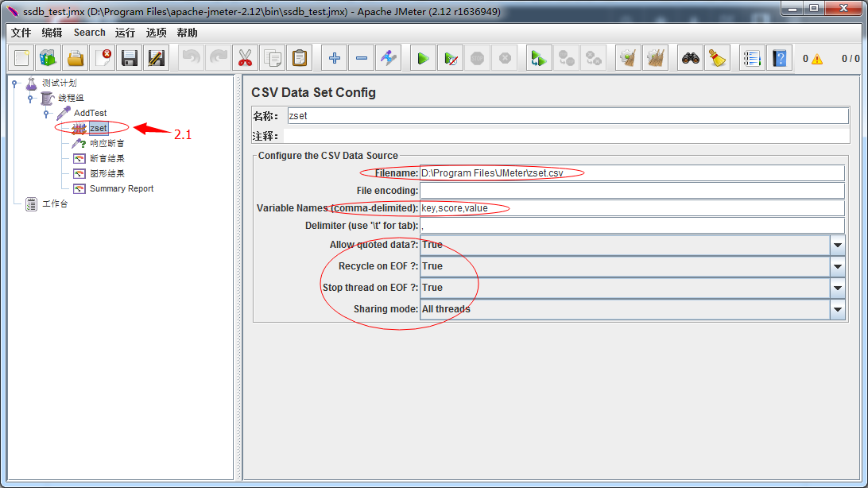Image resolution: width=868 pixels, height=488 pixels.
Task: Click the Remote shutdown all icon
Action: pos(594,58)
